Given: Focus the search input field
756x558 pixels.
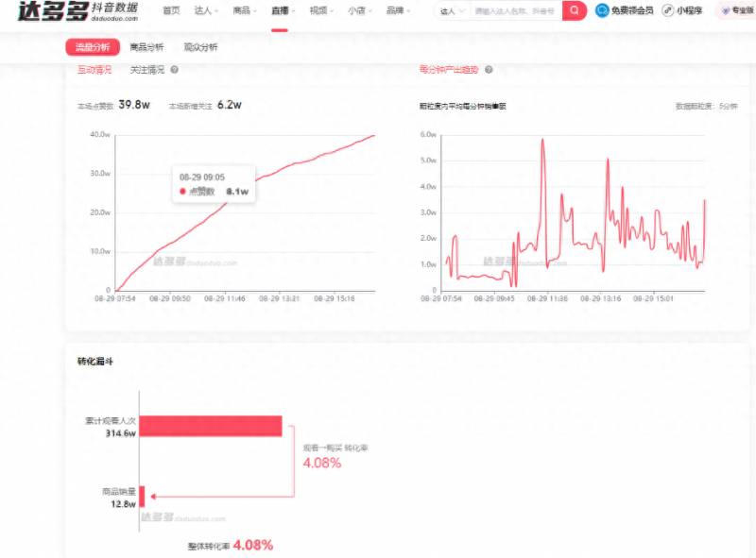Looking at the screenshot, I should click(x=515, y=11).
